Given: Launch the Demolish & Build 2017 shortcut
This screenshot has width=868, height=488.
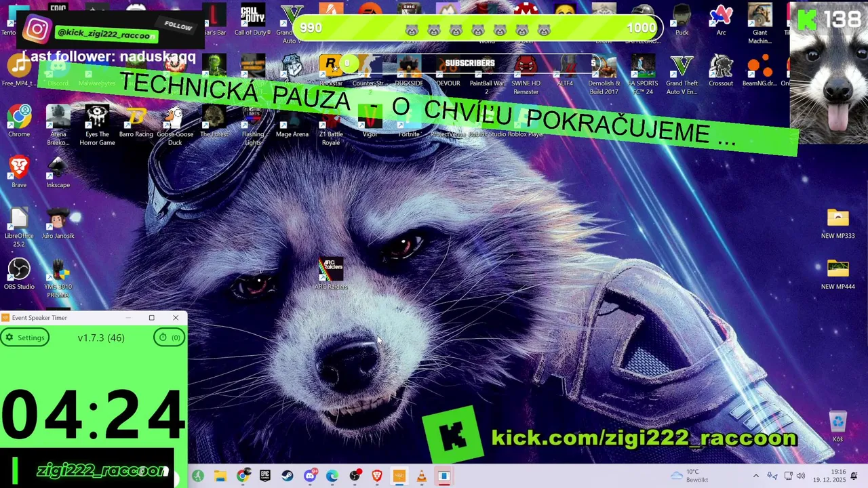Looking at the screenshot, I should click(x=604, y=74).
